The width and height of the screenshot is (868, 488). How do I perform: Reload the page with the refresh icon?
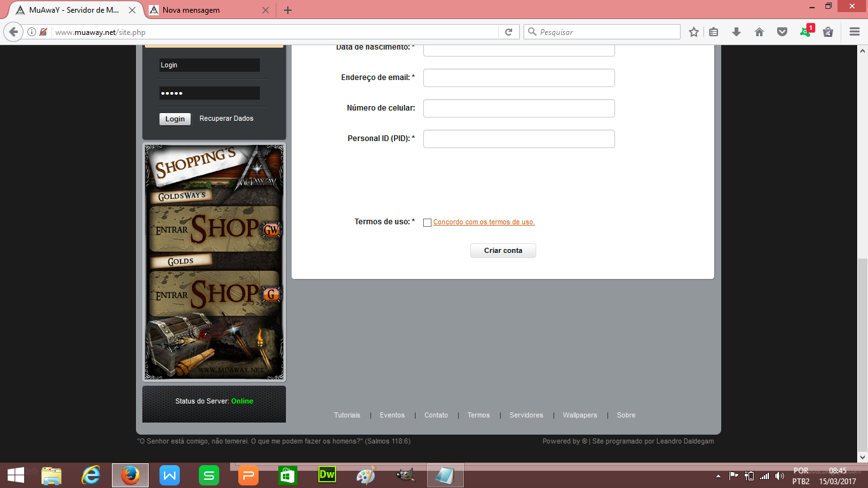coord(508,32)
